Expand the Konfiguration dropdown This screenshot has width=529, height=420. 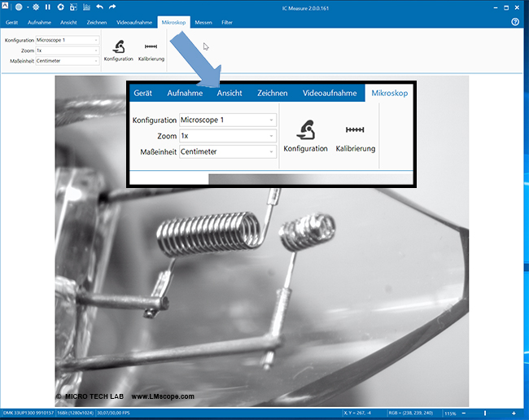pos(95,40)
